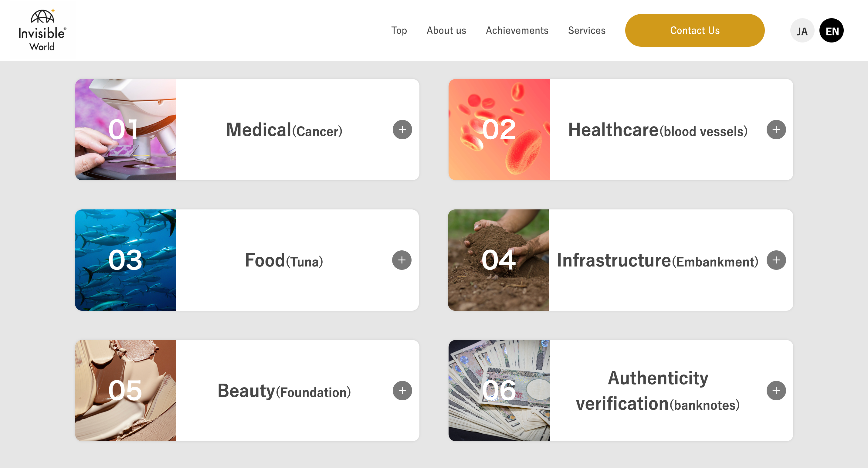The height and width of the screenshot is (468, 868).
Task: Expand the Medical (Cancer) card via plus icon
Action: point(402,129)
